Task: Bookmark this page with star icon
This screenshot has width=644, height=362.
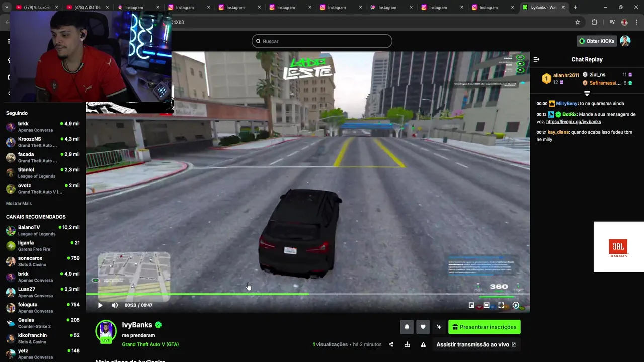Action: (x=578, y=22)
